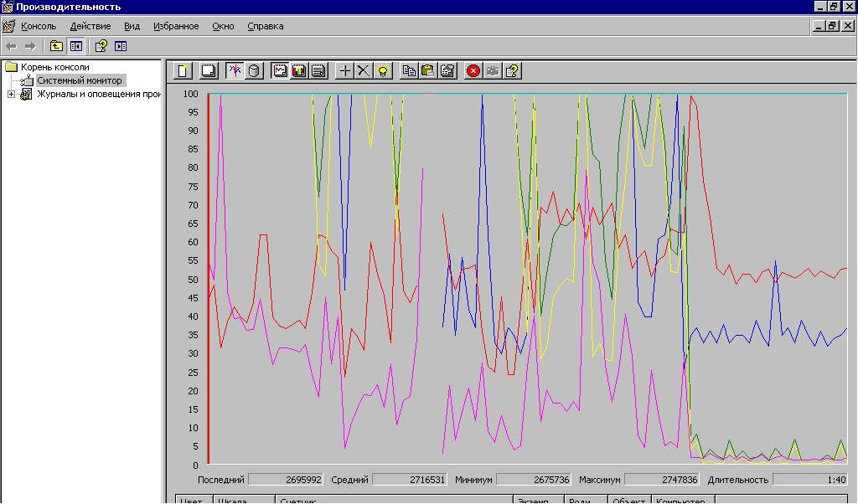Image resolution: width=858 pixels, height=504 pixels.
Task: Click the Clear Display icon
Action: click(209, 71)
